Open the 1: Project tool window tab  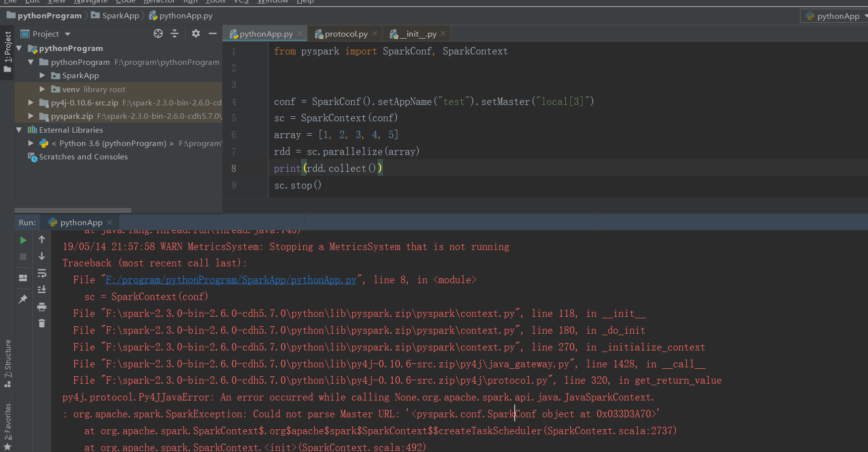click(7, 51)
